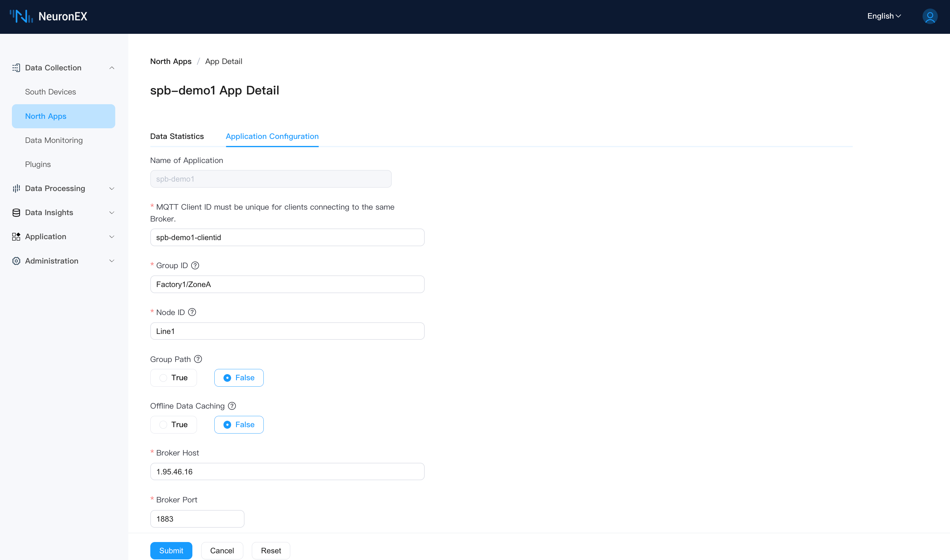Image resolution: width=950 pixels, height=560 pixels.
Task: Set Group Path to True
Action: point(173,378)
